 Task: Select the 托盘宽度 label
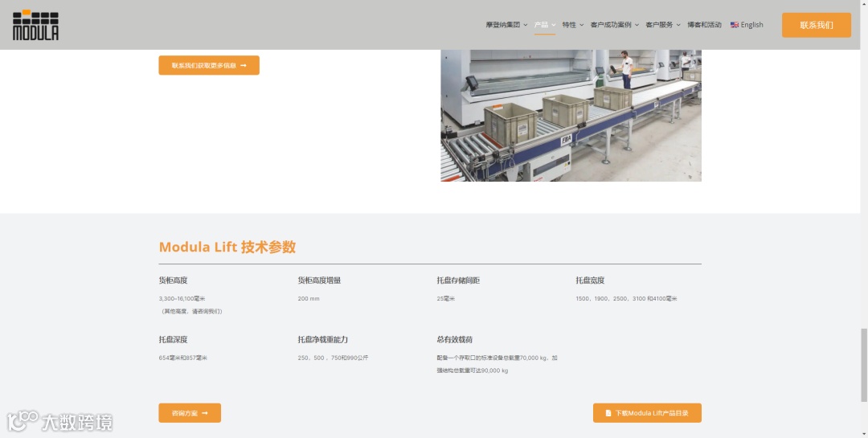[x=590, y=280]
